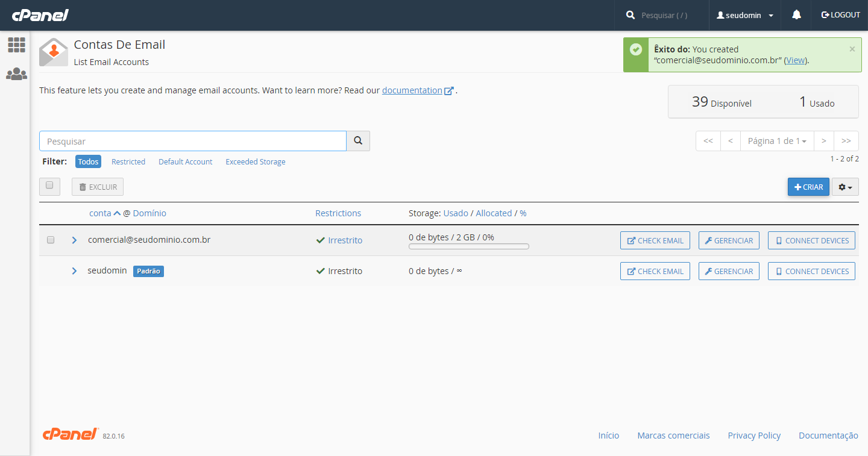Sort by Allocated storage
Screen dimensions: 868x456
click(x=494, y=213)
